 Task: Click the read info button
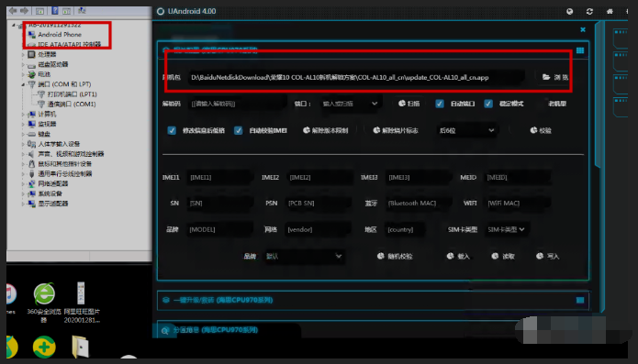[503, 257]
